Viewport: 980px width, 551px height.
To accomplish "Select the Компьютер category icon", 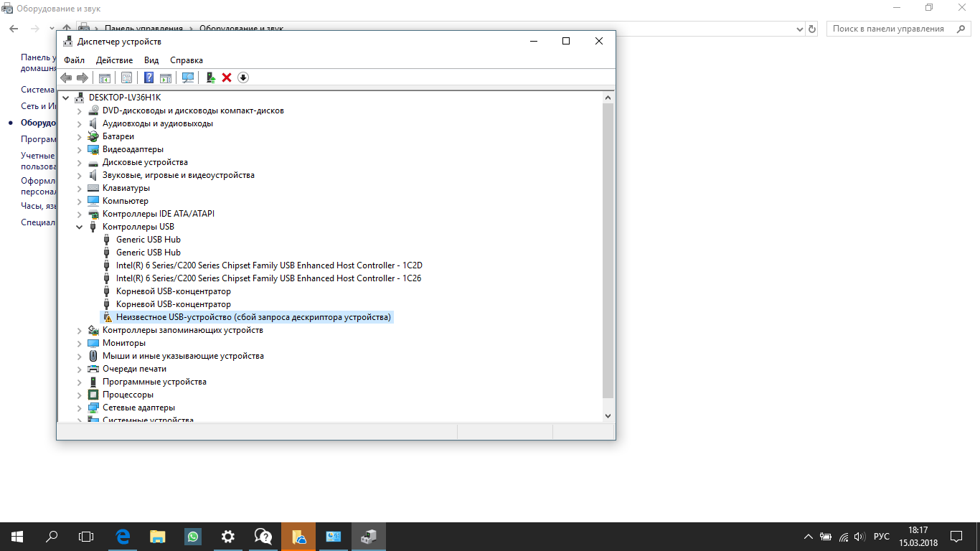I will 93,201.
